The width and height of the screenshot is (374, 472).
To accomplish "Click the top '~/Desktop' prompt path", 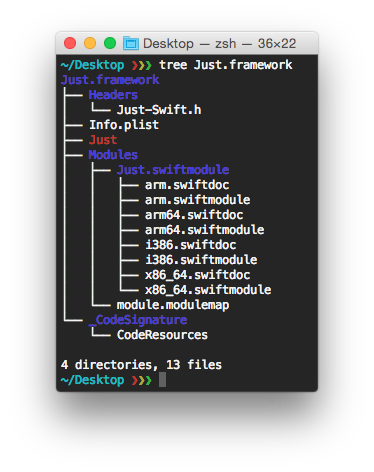I will 92,65.
